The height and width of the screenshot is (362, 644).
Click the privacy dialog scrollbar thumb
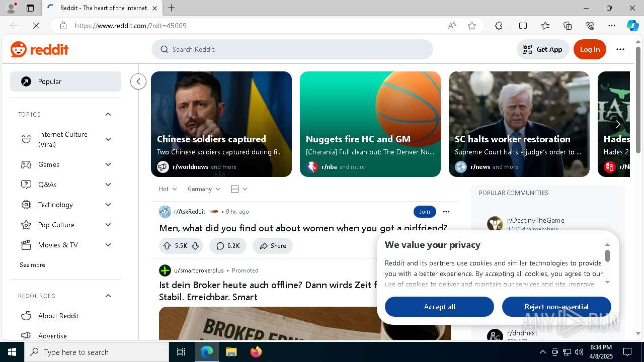click(607, 256)
